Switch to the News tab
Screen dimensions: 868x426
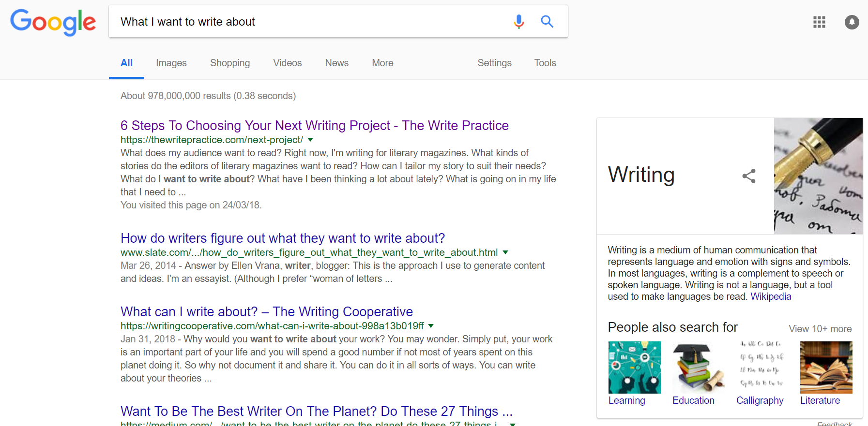coord(337,63)
